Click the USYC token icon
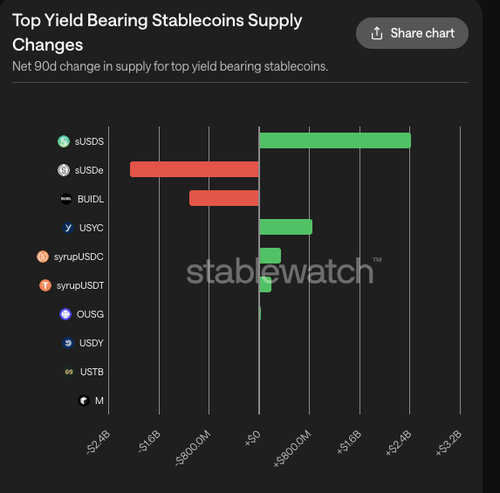Screen dimensions: 500x493 tap(68, 228)
